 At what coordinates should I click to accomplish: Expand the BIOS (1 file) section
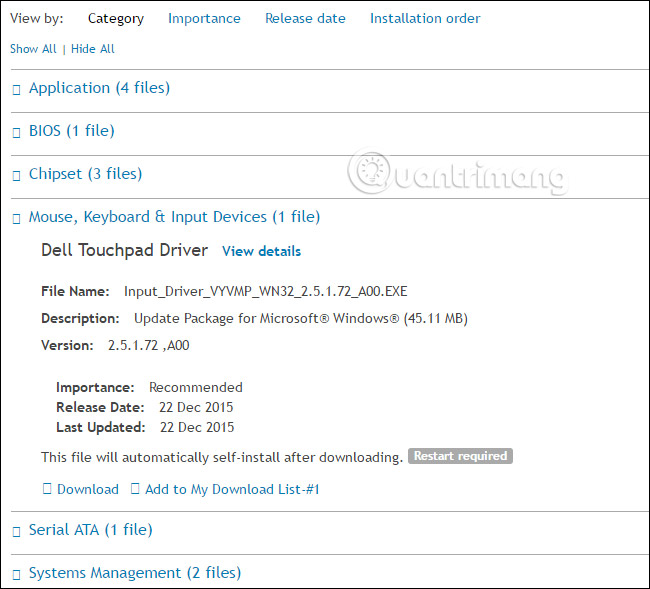(72, 131)
